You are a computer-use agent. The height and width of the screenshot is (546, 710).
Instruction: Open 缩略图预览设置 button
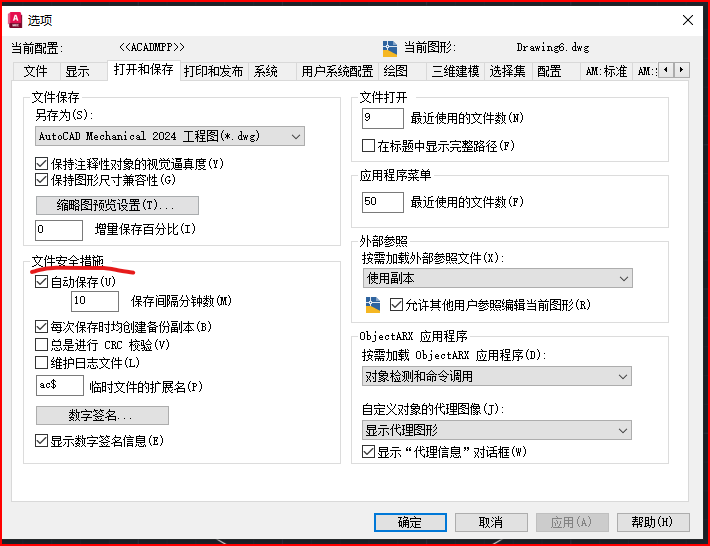click(x=117, y=206)
